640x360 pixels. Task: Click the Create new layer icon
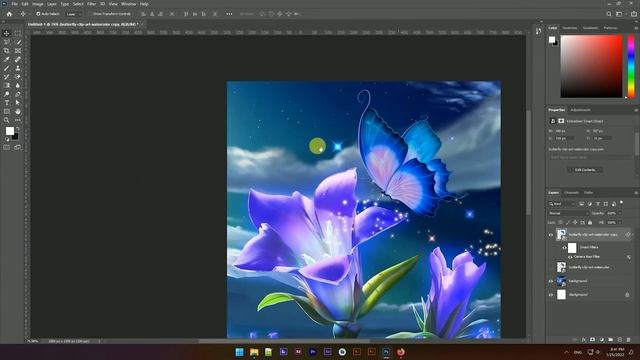(x=620, y=340)
